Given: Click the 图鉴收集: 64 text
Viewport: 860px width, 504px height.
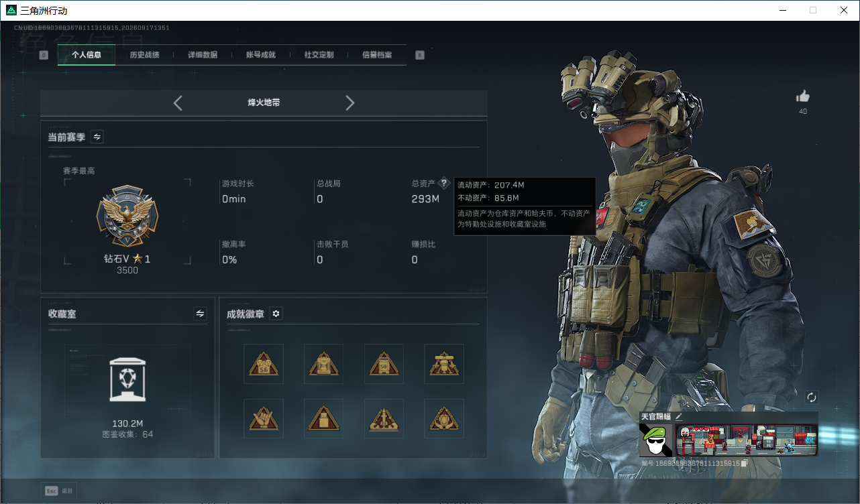Looking at the screenshot, I should 127,434.
